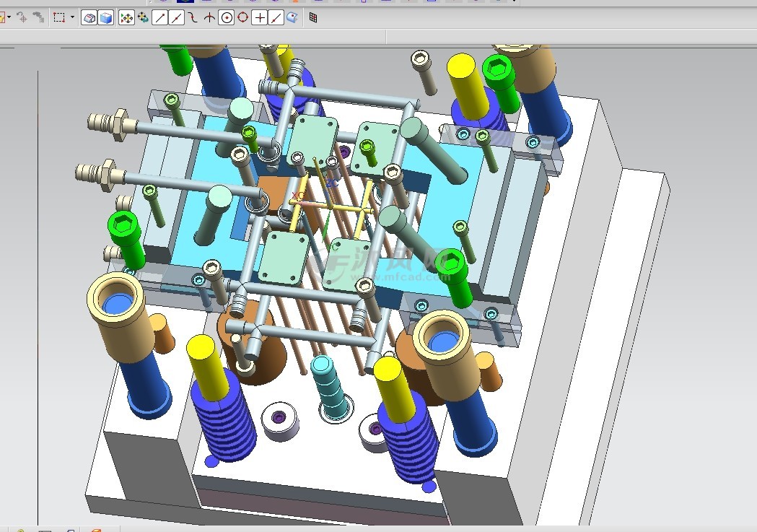Select the Quadrant Point snap icon
The width and height of the screenshot is (757, 532).
click(x=242, y=17)
